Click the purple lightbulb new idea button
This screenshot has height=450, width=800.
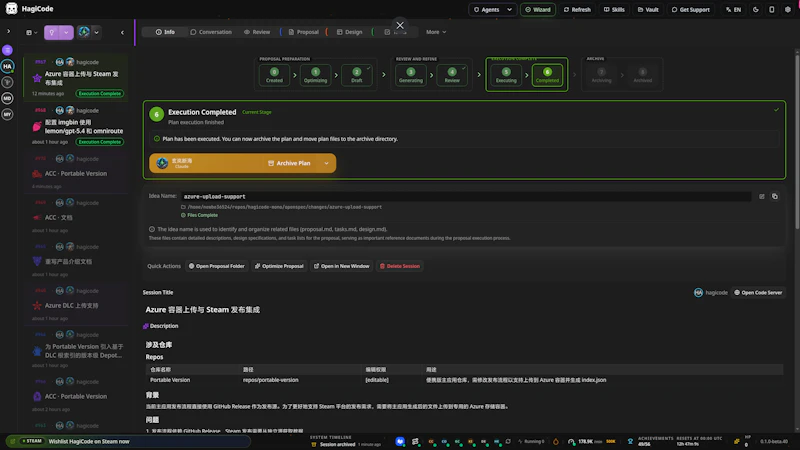[x=52, y=32]
